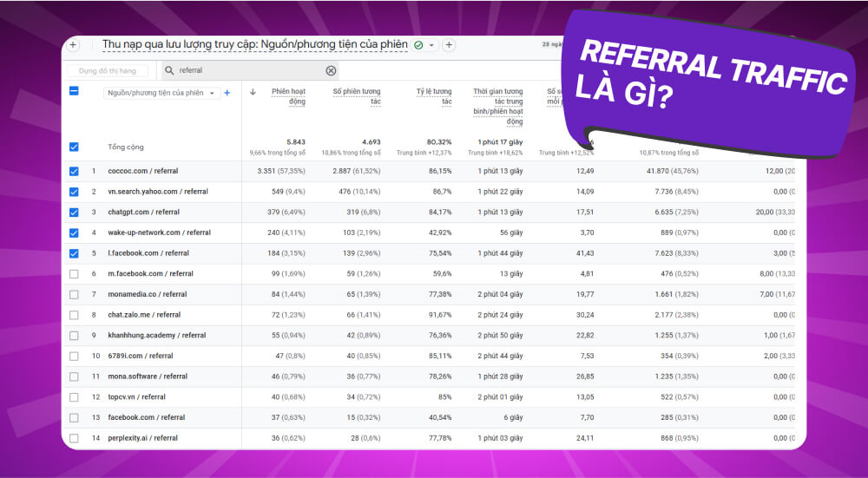Image resolution: width=868 pixels, height=478 pixels.
Task: Click '6789i.com / referral' source text
Action: coord(141,356)
